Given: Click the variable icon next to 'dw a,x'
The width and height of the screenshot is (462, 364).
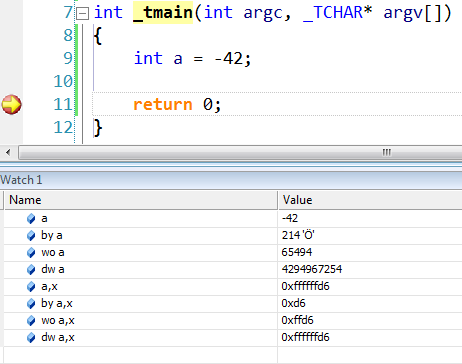Looking at the screenshot, I should pyautogui.click(x=31, y=338).
